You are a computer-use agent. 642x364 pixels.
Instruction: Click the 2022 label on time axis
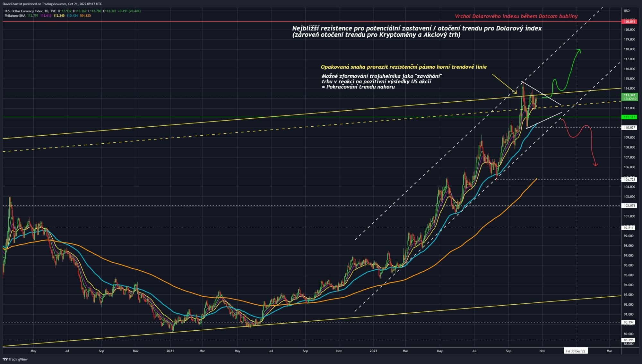click(x=373, y=351)
